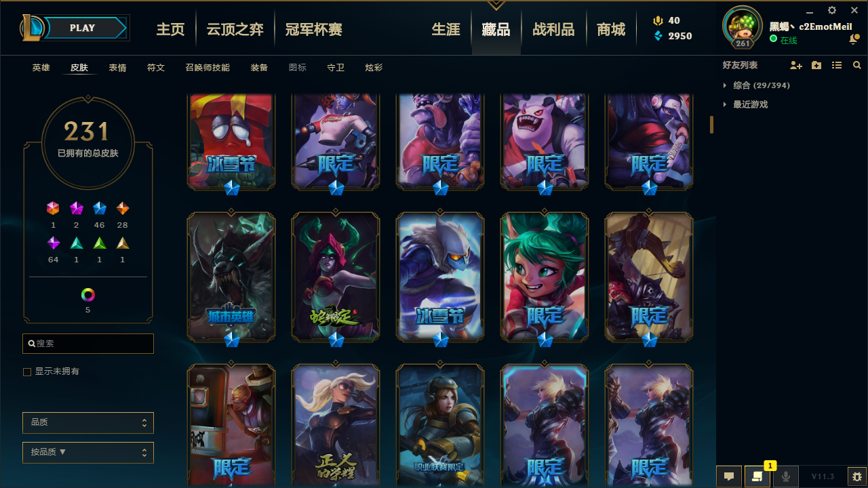Open the 表情 collection tab
868x488 pixels.
117,68
